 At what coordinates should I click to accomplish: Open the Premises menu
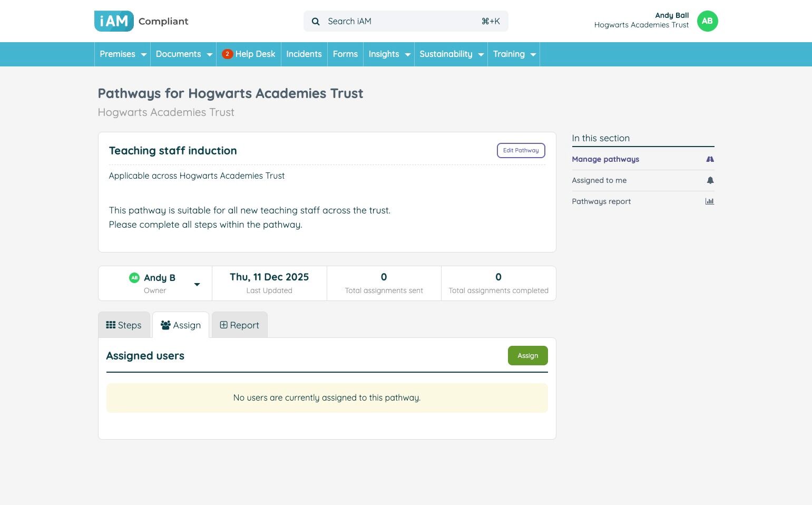tap(122, 54)
